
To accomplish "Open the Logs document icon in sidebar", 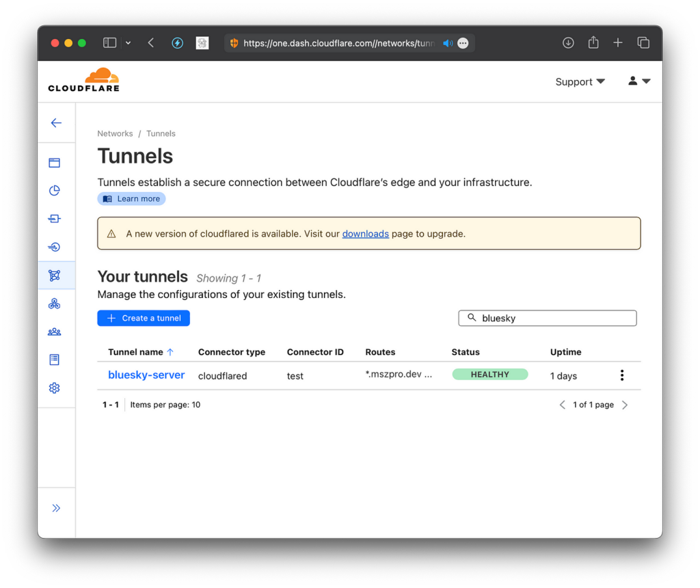I will click(56, 359).
